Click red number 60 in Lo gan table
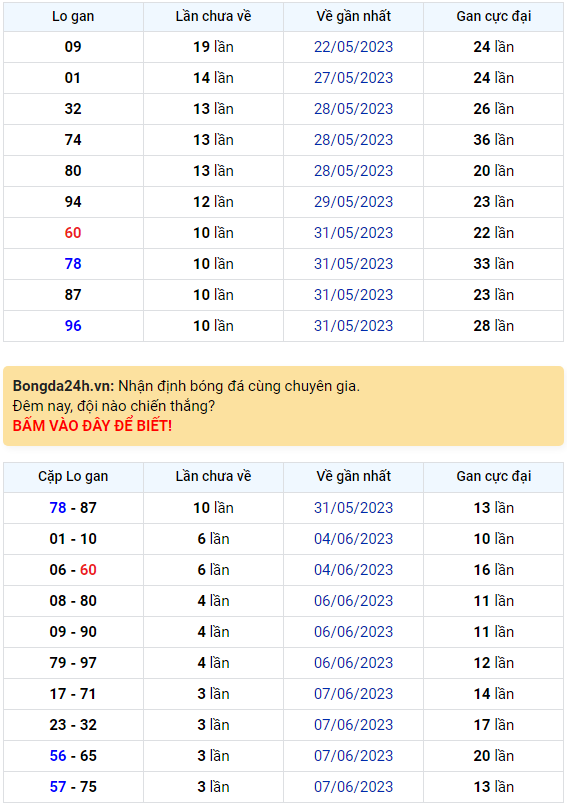Viewport: 567px width, 806px height. (73, 233)
